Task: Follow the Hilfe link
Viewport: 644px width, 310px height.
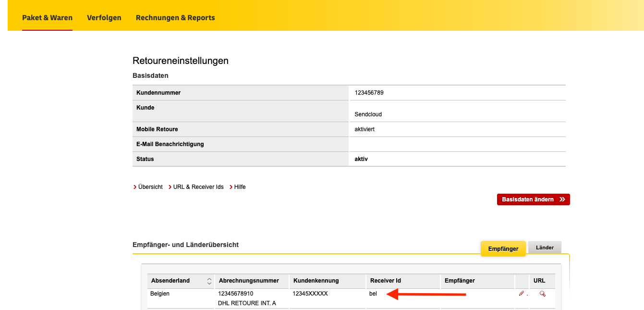Action: click(x=240, y=186)
